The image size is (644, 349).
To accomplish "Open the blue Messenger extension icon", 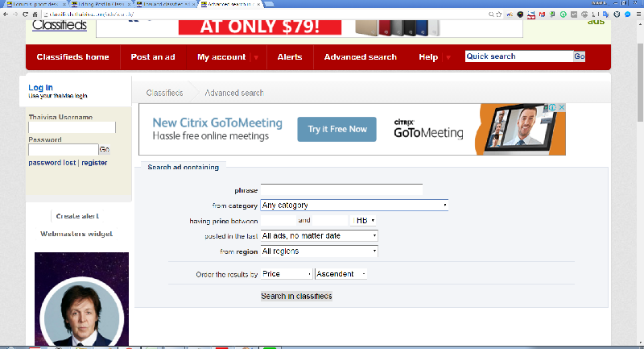I will 628,15.
